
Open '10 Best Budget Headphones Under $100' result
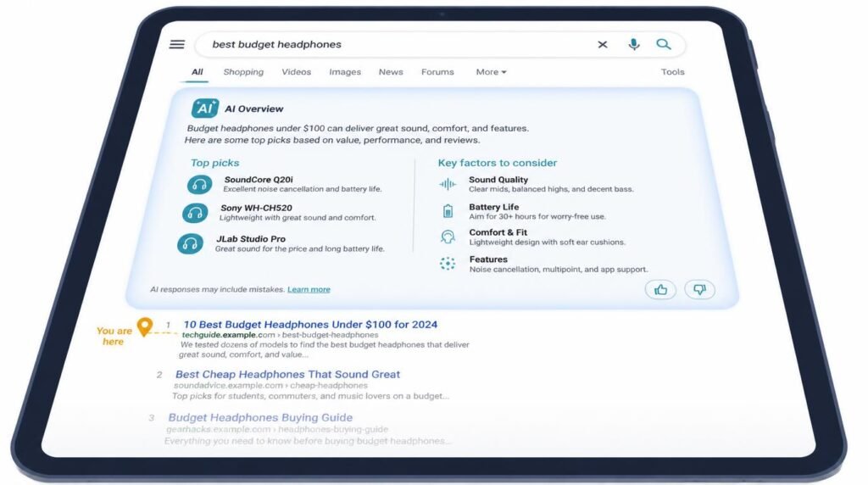pos(310,325)
